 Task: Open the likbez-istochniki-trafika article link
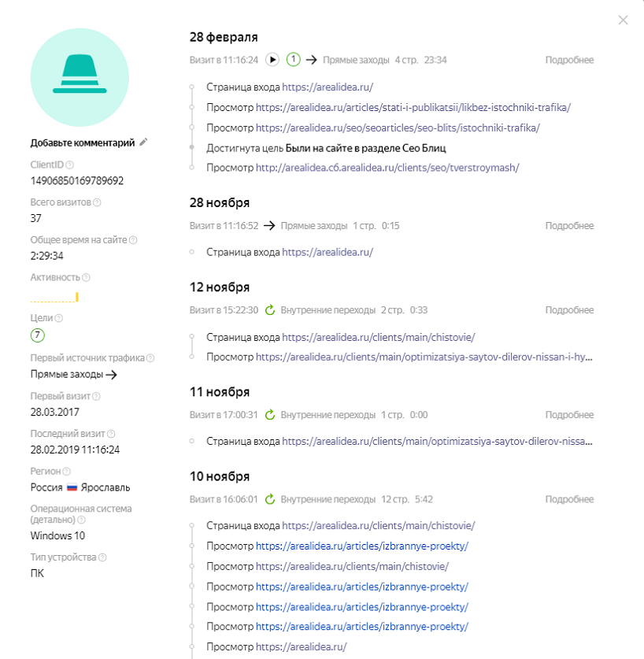[413, 107]
